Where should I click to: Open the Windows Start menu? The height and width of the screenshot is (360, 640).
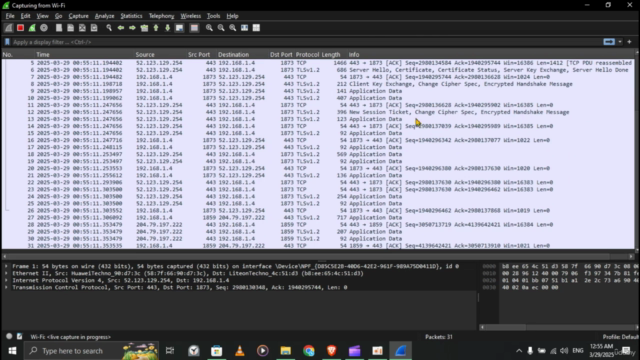(x=12, y=351)
